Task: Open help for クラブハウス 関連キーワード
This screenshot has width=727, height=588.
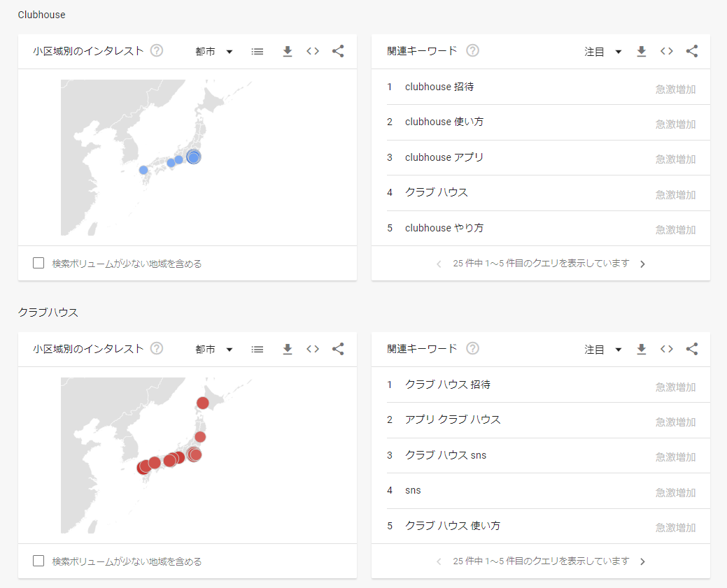Action: click(x=472, y=348)
